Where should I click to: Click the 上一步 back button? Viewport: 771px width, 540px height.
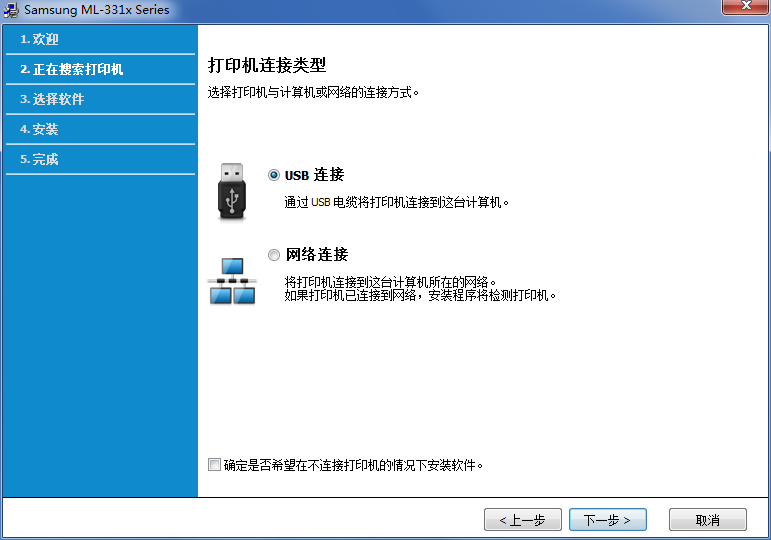[x=523, y=520]
